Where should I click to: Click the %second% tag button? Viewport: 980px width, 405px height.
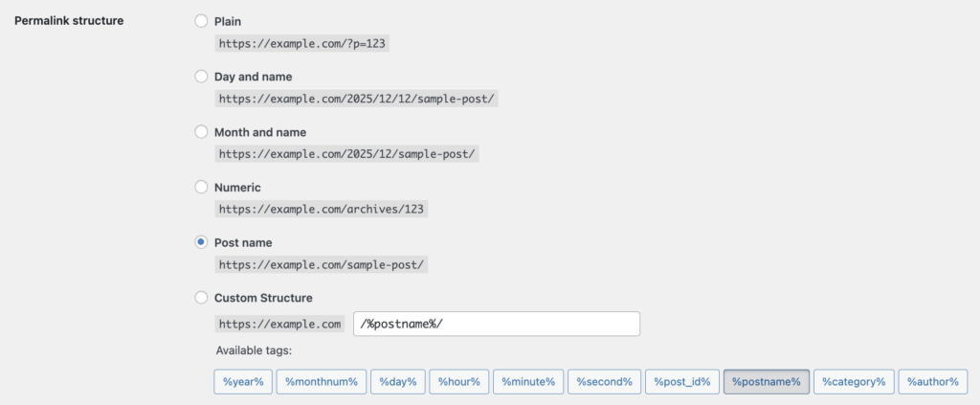(x=603, y=382)
